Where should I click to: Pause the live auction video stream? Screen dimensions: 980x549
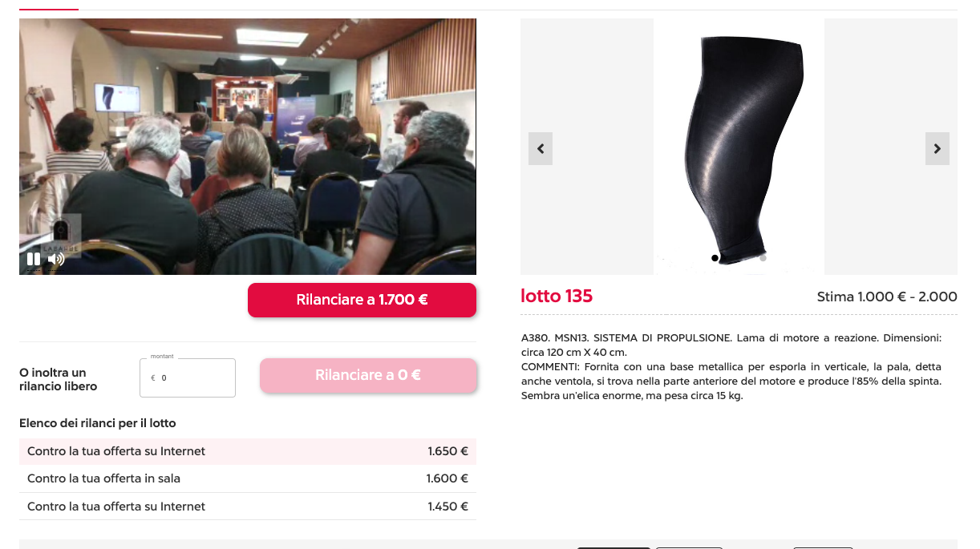34,259
